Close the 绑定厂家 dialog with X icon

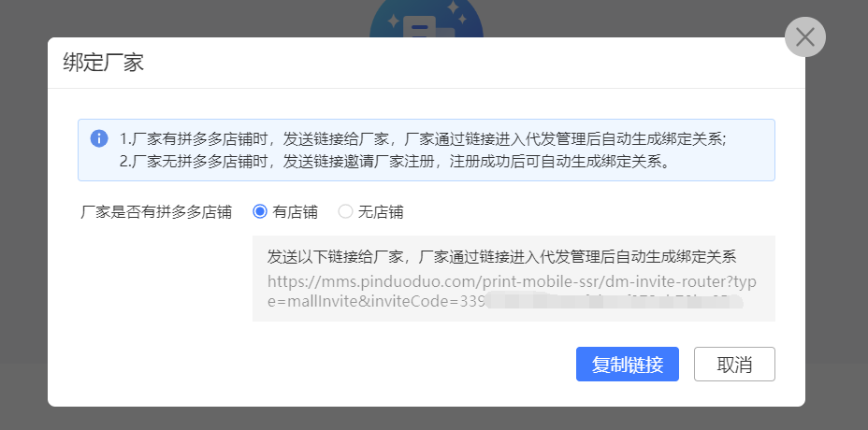click(805, 37)
